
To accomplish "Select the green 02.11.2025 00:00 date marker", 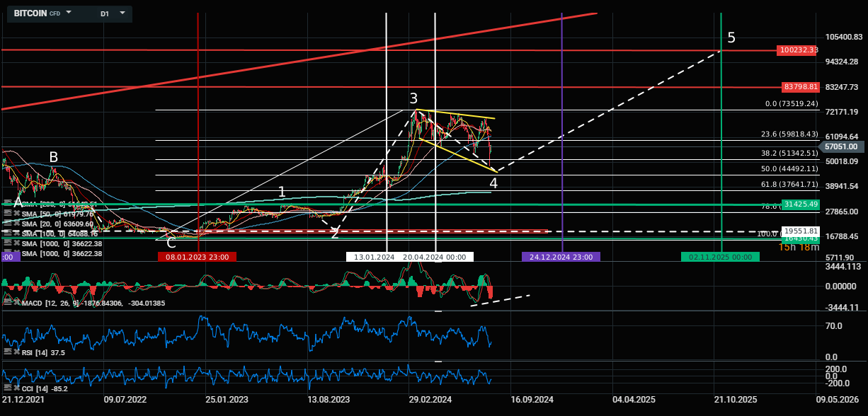I will (720, 257).
